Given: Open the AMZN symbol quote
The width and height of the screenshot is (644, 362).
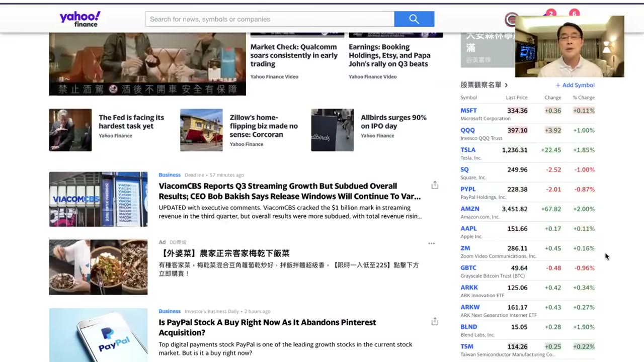Looking at the screenshot, I should [470, 209].
